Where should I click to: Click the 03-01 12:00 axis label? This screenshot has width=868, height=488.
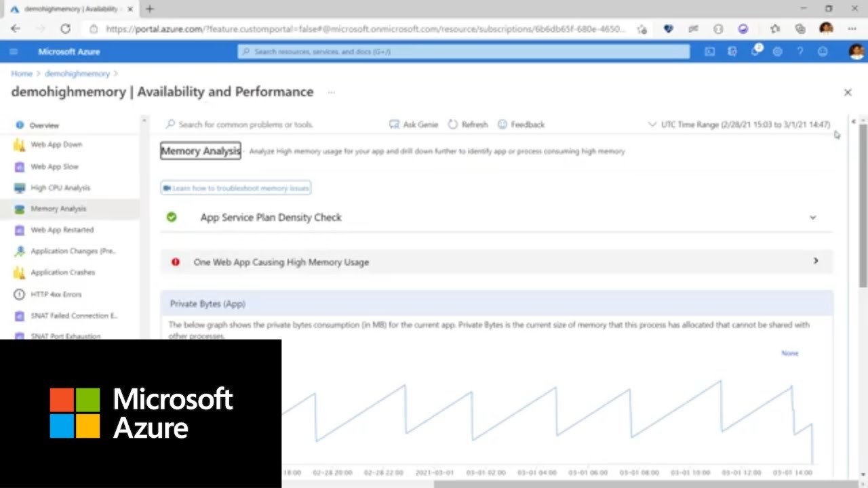(x=743, y=472)
